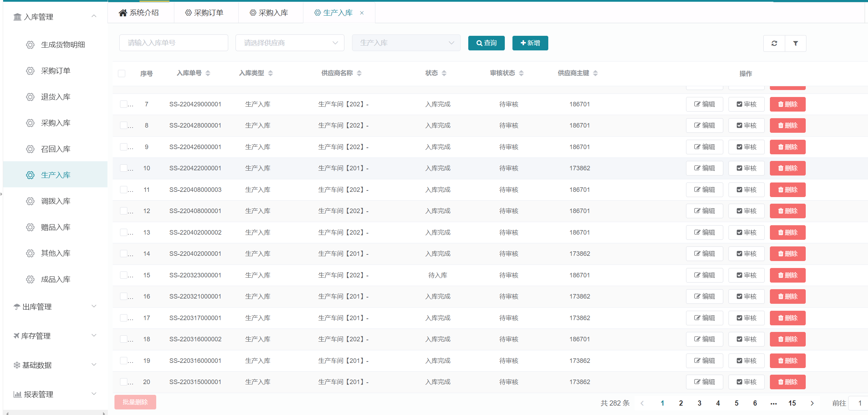The height and width of the screenshot is (415, 868).
Task: Click the gear icon beside 退货入库
Action: 30,97
